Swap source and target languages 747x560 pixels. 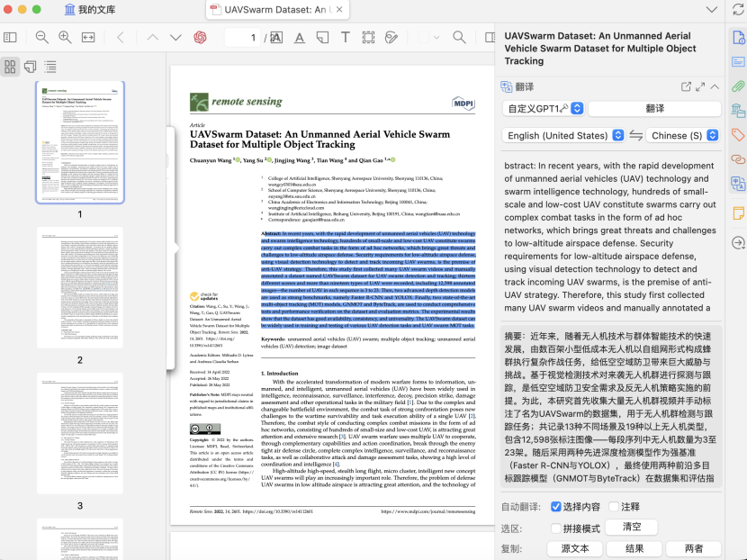(x=636, y=135)
